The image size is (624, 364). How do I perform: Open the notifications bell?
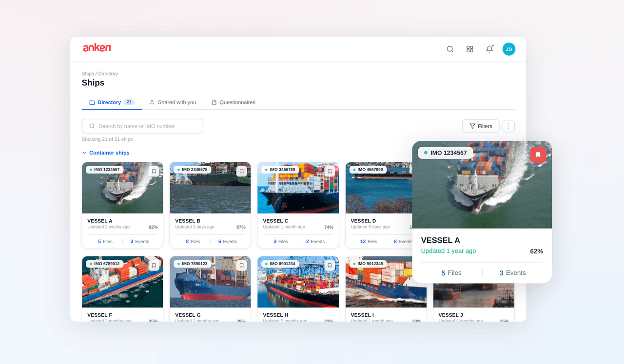coord(489,49)
